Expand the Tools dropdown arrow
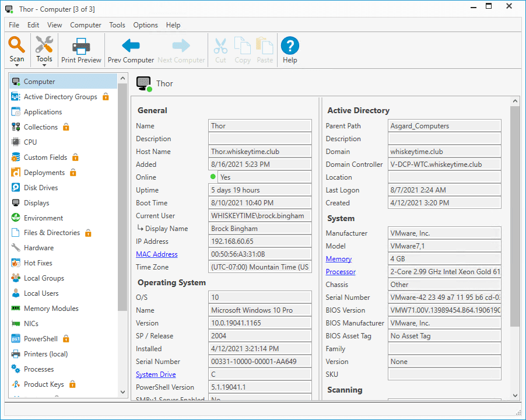 (x=44, y=66)
